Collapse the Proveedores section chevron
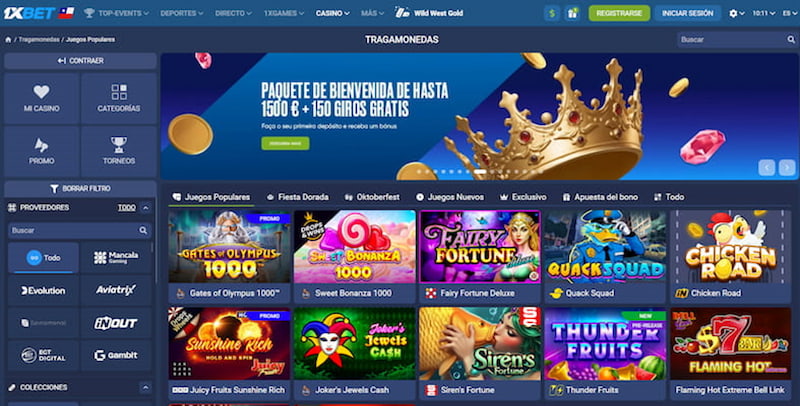This screenshot has height=406, width=800. [145, 208]
